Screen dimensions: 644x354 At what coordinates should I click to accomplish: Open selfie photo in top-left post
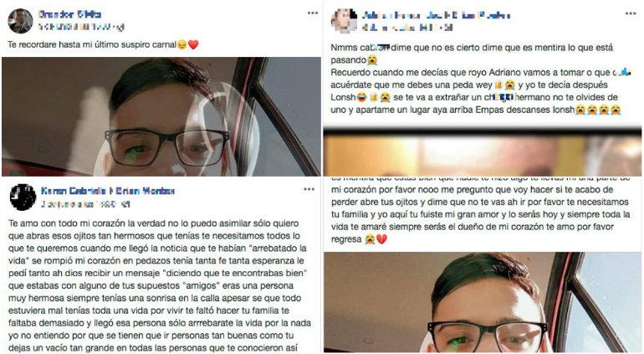[x=161, y=117]
